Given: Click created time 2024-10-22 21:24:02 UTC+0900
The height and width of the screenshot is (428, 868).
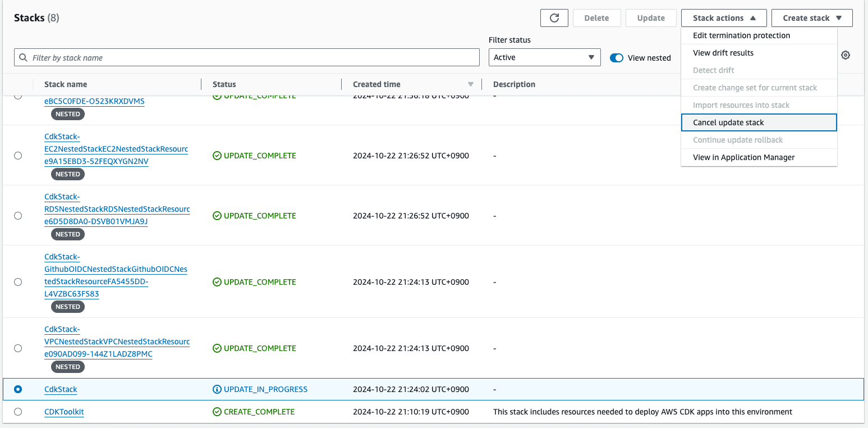Looking at the screenshot, I should pyautogui.click(x=411, y=389).
